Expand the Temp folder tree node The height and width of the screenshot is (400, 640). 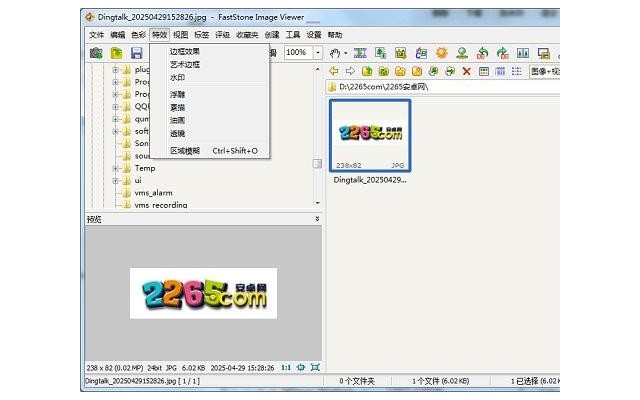click(116, 168)
